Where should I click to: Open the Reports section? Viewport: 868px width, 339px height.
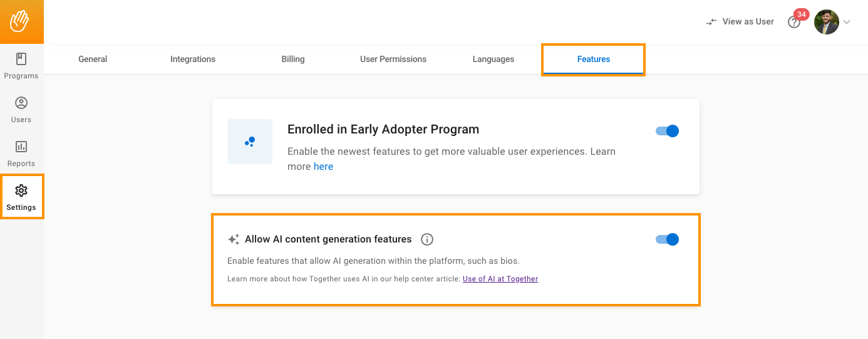pyautogui.click(x=21, y=154)
